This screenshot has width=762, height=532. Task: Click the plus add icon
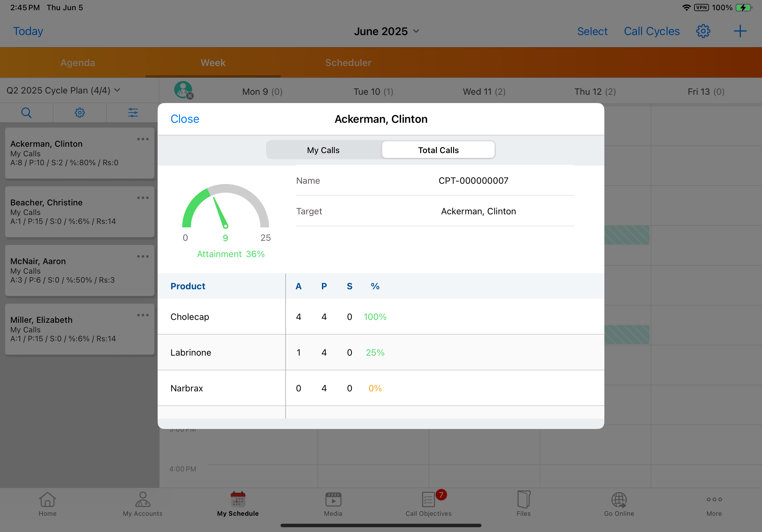point(740,31)
